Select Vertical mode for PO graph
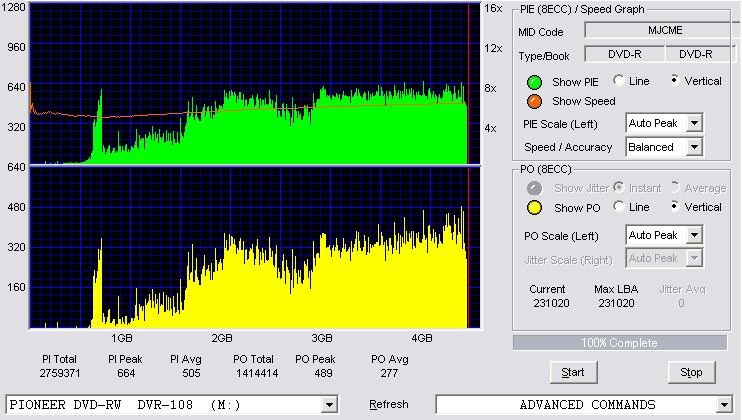 [x=675, y=206]
